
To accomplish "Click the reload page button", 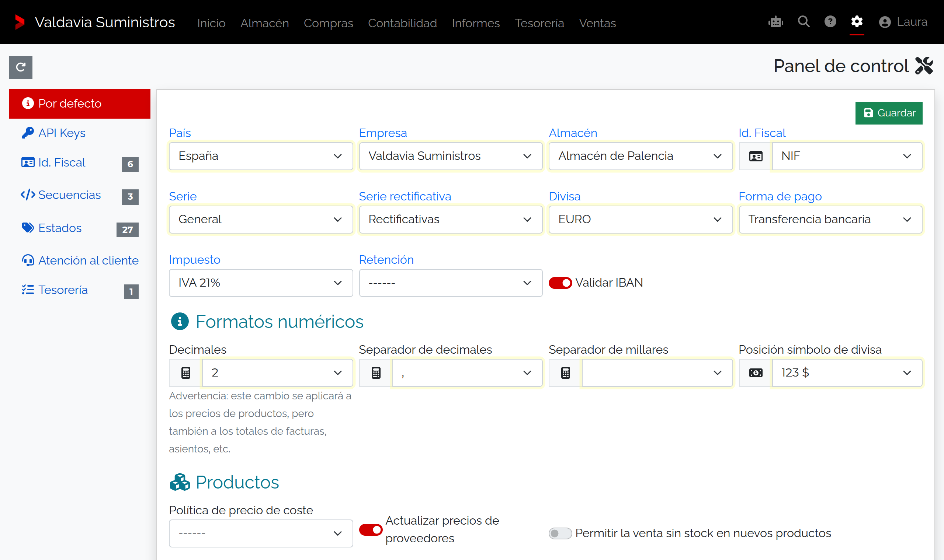I will point(21,67).
